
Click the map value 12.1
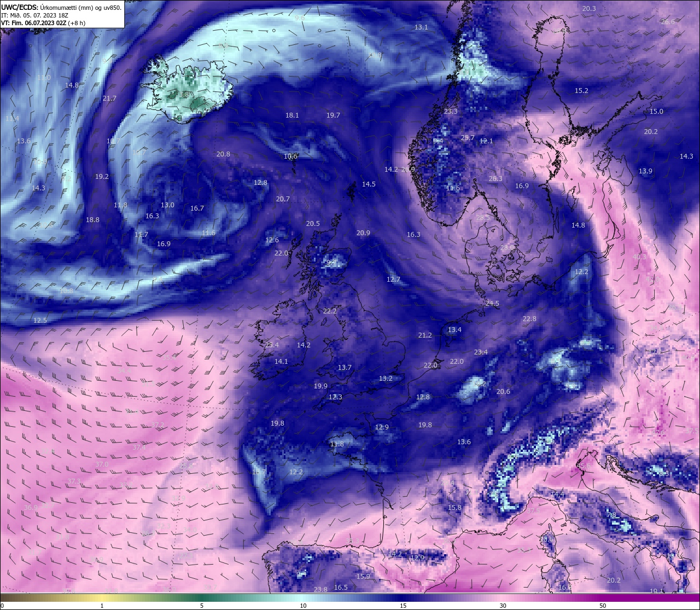[486, 141]
